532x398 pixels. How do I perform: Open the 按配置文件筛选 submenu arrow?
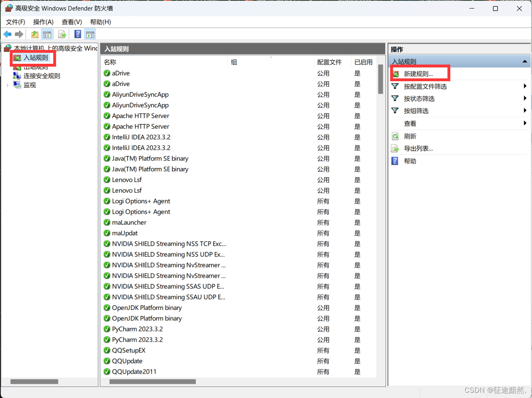click(x=525, y=86)
